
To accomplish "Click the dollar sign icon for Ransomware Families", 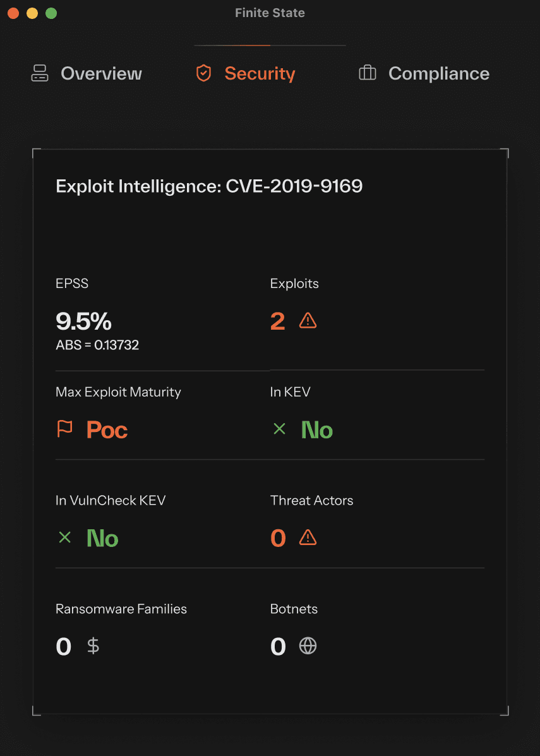I will tap(93, 646).
